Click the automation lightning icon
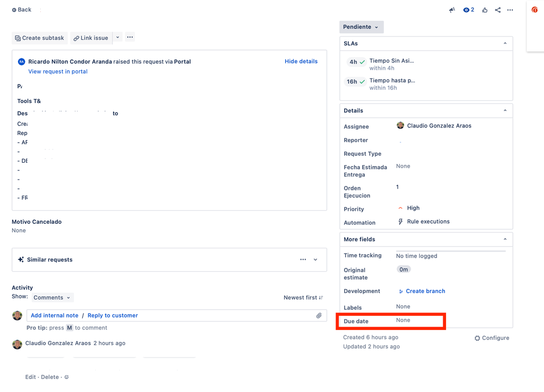 400,222
